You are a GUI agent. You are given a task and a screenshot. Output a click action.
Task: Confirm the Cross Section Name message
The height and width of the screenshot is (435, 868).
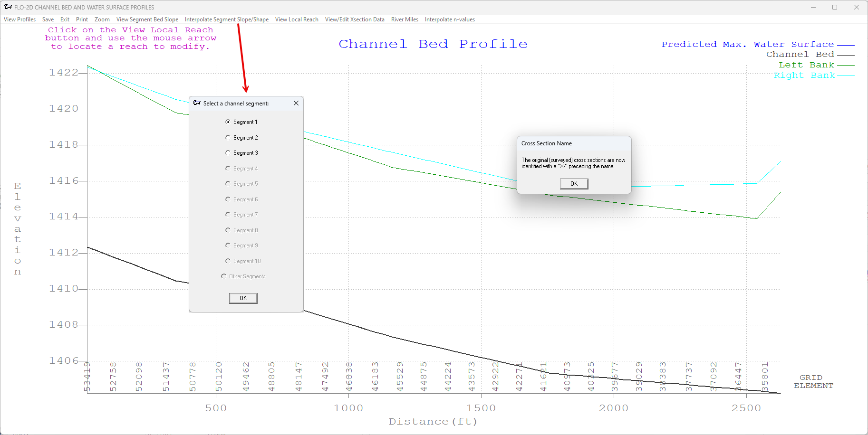[574, 184]
